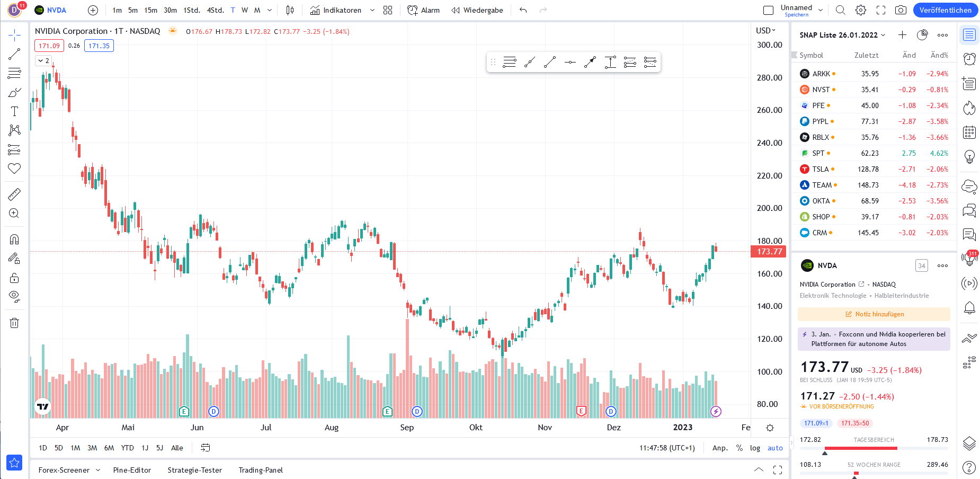Click the Veröffentlichen button
The image size is (980, 479).
[x=945, y=10]
